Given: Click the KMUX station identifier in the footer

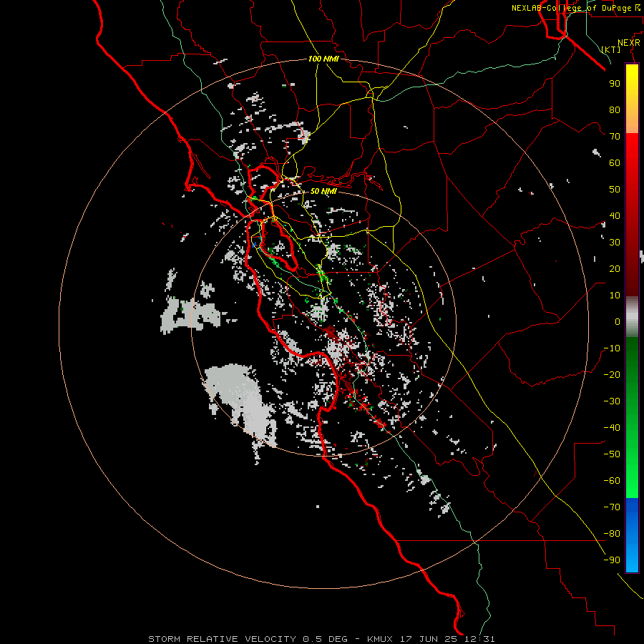Looking at the screenshot, I should point(380,639).
